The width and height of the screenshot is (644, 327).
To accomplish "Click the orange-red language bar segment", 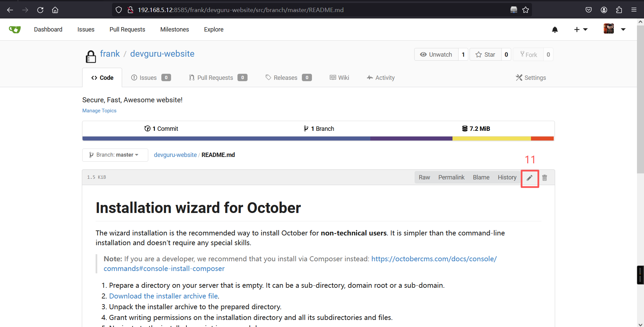I will click(x=542, y=139).
